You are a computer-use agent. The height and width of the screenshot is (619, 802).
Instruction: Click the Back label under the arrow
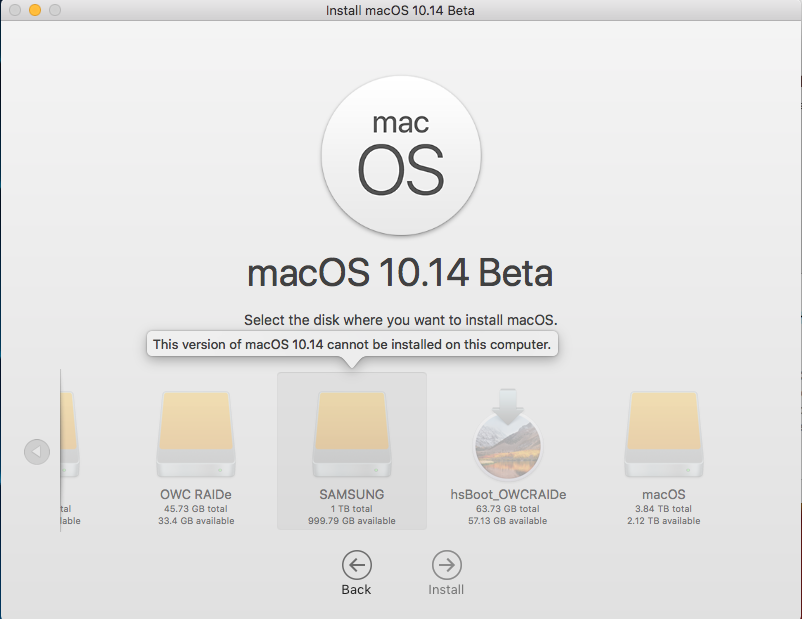pos(357,589)
